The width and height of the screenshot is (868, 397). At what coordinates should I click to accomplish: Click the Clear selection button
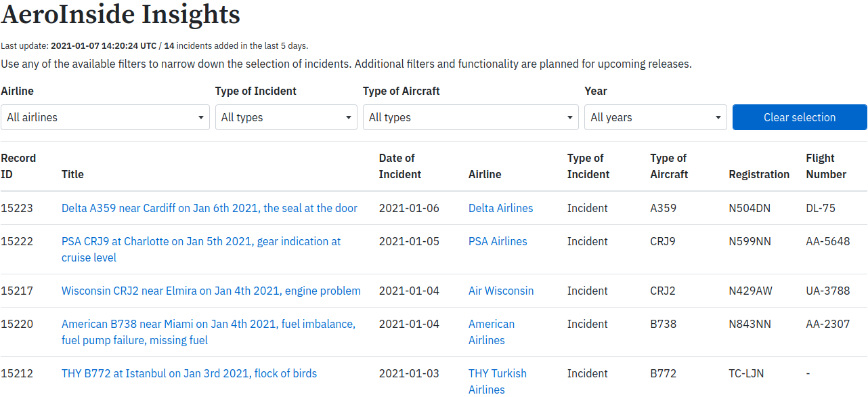[800, 117]
